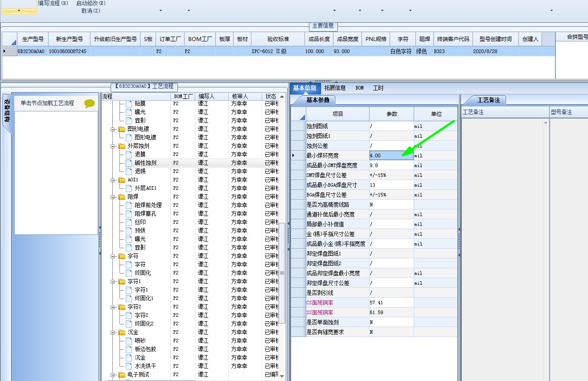588x381 pixels.
Task: Click the folder icon of 图形电镀
Action: (122, 129)
